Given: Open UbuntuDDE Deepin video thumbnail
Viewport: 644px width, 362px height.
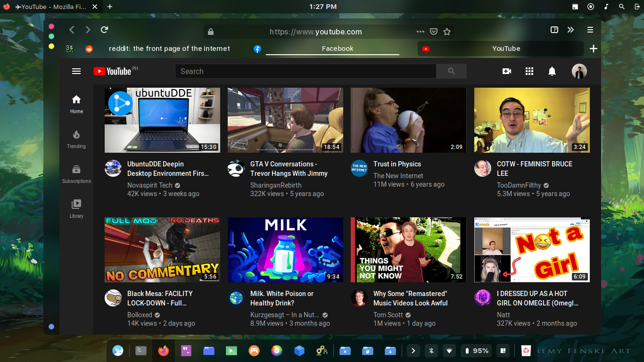Looking at the screenshot, I should coord(162,120).
